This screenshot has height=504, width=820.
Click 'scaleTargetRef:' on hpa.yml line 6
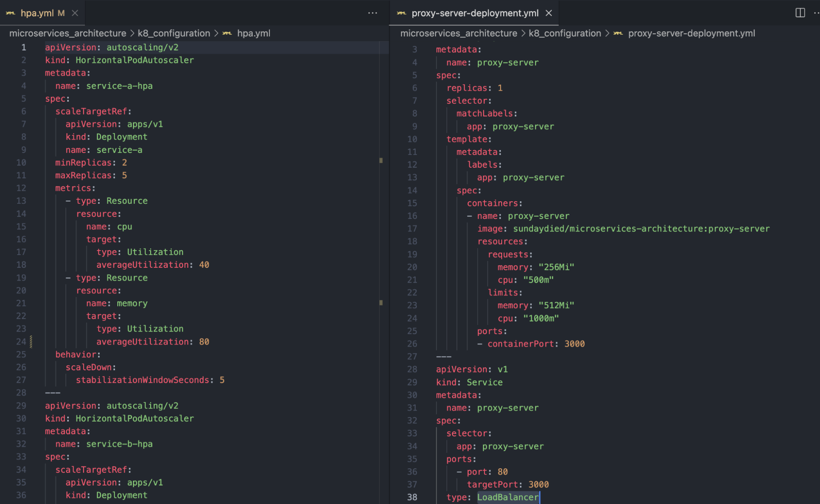(94, 111)
